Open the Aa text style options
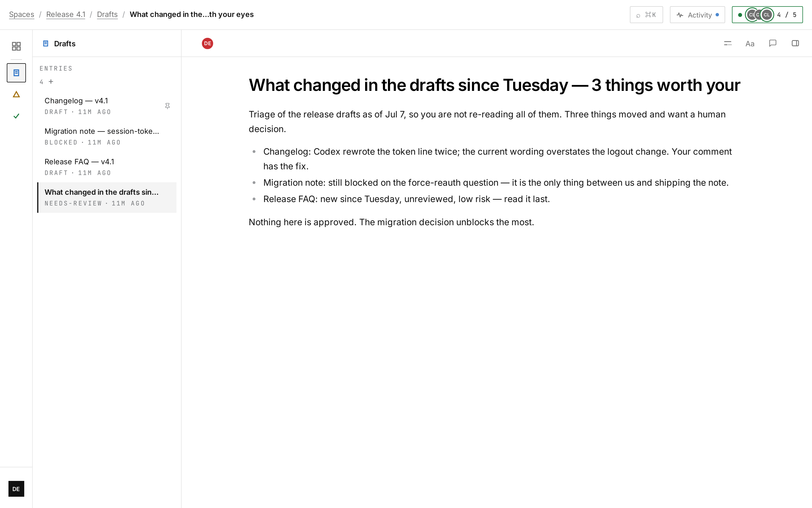The width and height of the screenshot is (812, 508). click(x=750, y=44)
